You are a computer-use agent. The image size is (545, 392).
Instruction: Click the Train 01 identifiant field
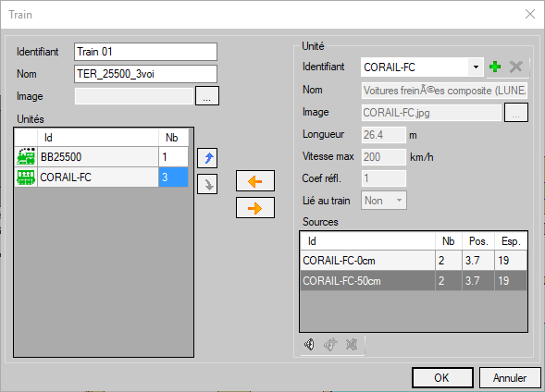(145, 52)
